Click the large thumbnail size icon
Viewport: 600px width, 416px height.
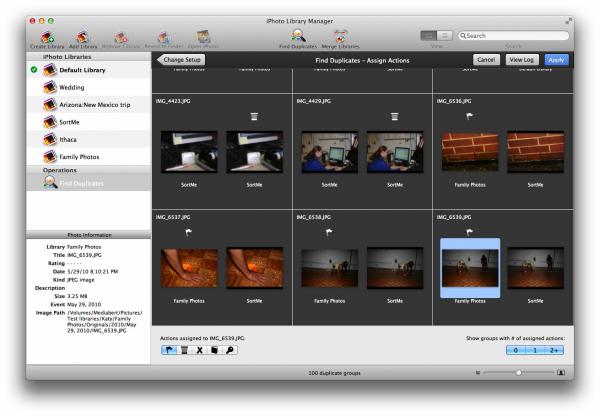coord(561,372)
